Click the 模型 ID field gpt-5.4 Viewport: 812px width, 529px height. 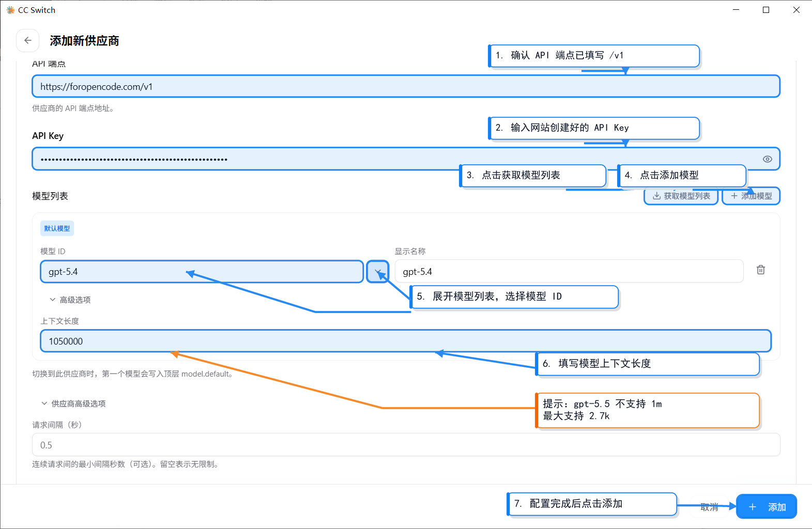(x=202, y=272)
